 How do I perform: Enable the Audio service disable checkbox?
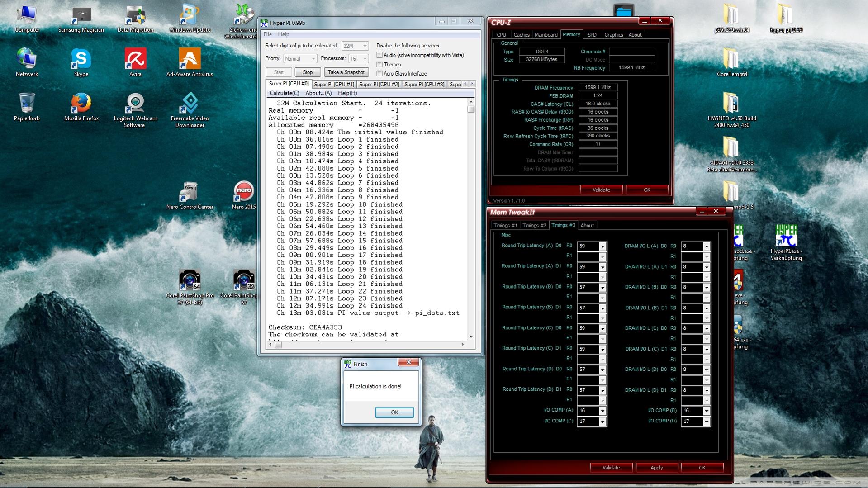tap(379, 55)
